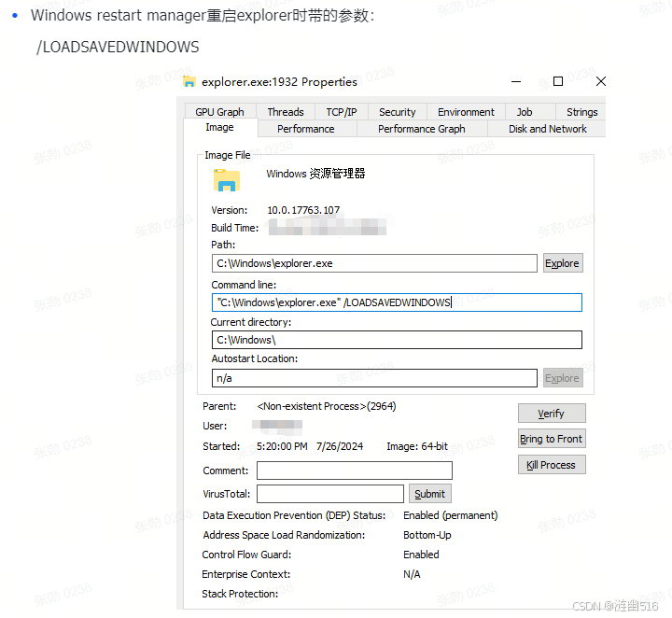This screenshot has height=618, width=672.
Task: Maximize the explorer.exe Properties window
Action: [x=558, y=81]
